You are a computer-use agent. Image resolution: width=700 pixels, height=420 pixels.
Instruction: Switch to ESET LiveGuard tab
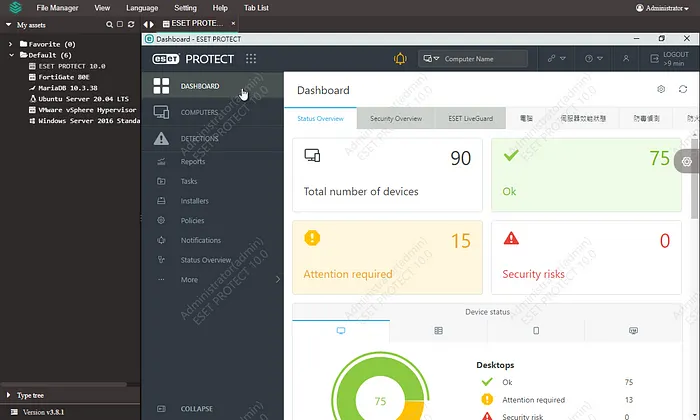click(x=471, y=118)
